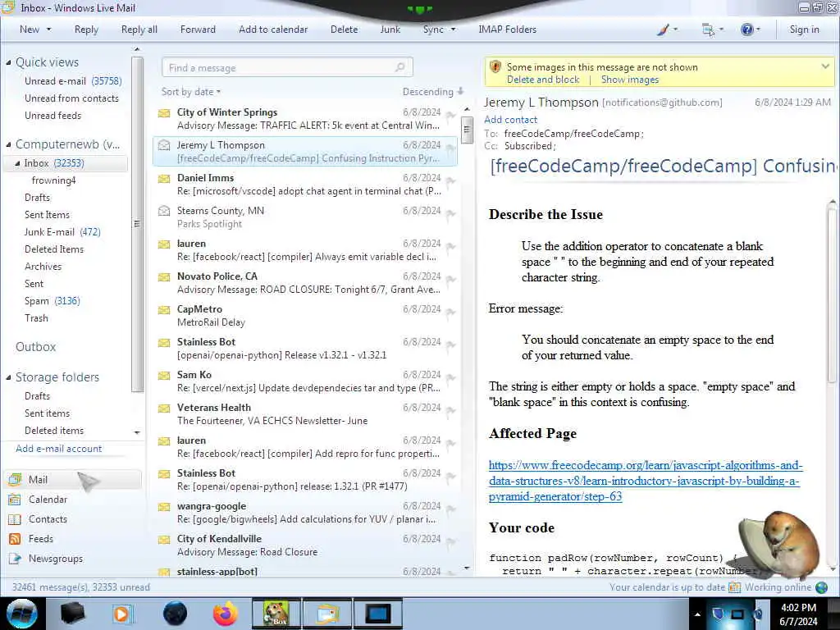
Task: Collapse the Storage folders section
Action: (x=8, y=377)
